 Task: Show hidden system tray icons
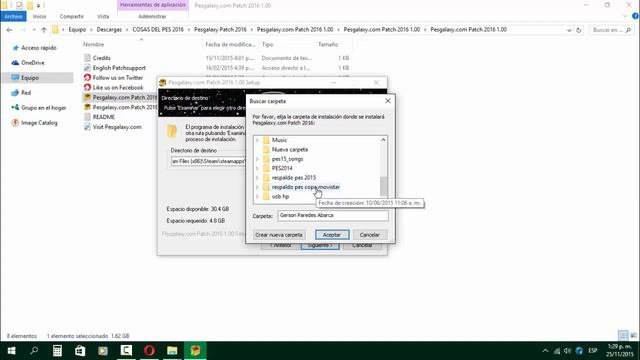[545, 351]
